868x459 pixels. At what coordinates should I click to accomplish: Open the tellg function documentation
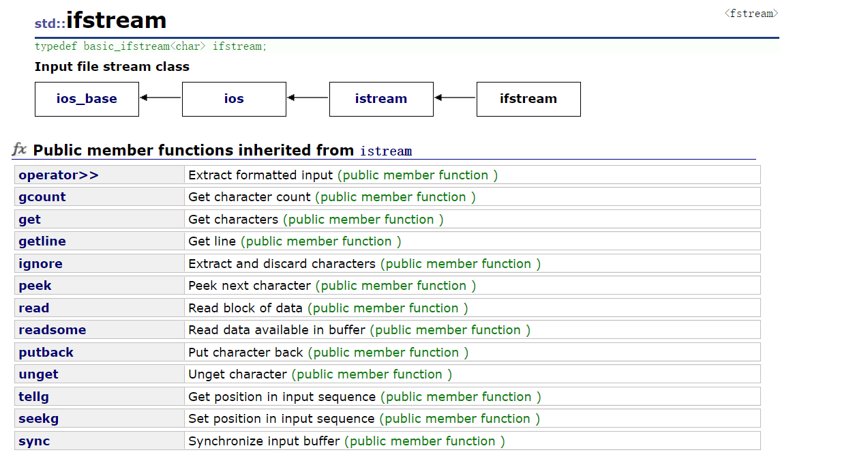coord(33,396)
